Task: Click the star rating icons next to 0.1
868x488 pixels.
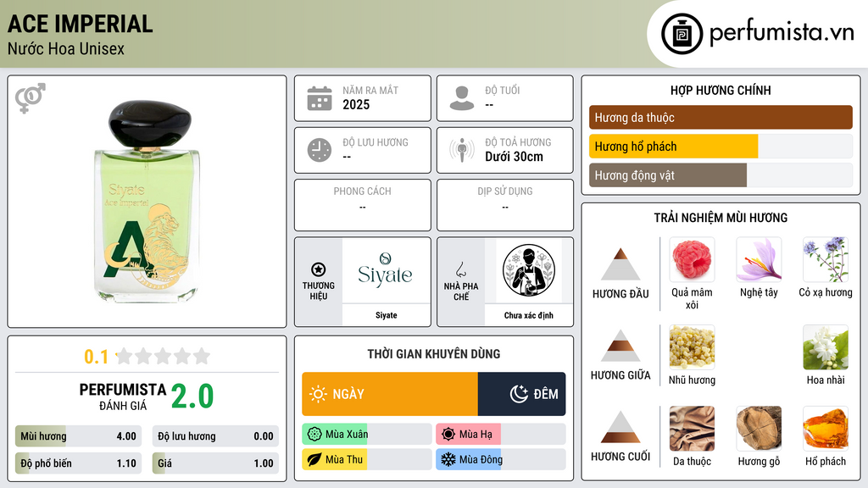Action: 163,356
